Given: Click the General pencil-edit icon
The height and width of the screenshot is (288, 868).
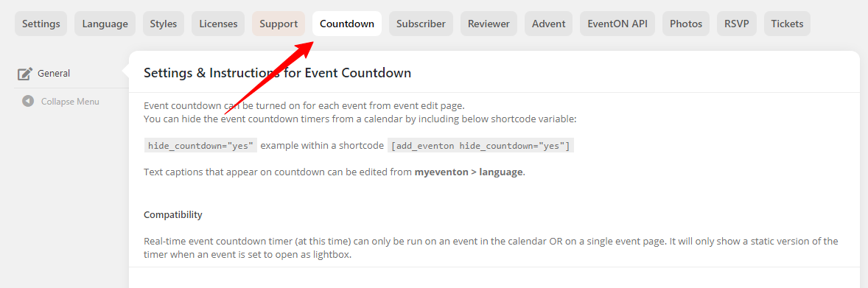Looking at the screenshot, I should (x=26, y=74).
